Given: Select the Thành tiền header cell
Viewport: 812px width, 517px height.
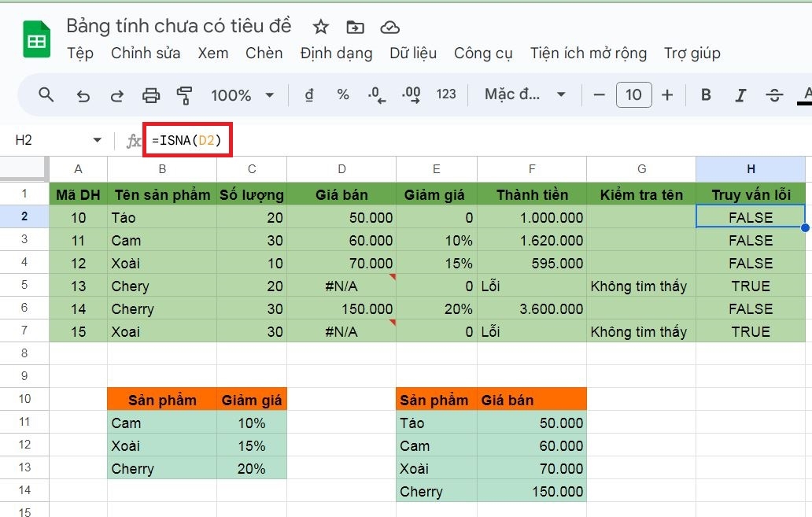Looking at the screenshot, I should [532, 194].
